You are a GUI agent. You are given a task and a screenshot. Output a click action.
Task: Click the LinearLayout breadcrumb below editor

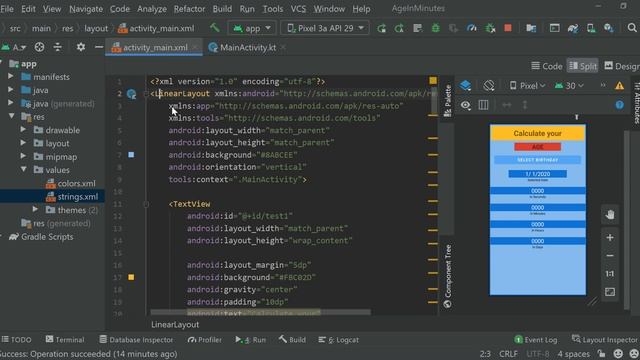click(x=175, y=325)
